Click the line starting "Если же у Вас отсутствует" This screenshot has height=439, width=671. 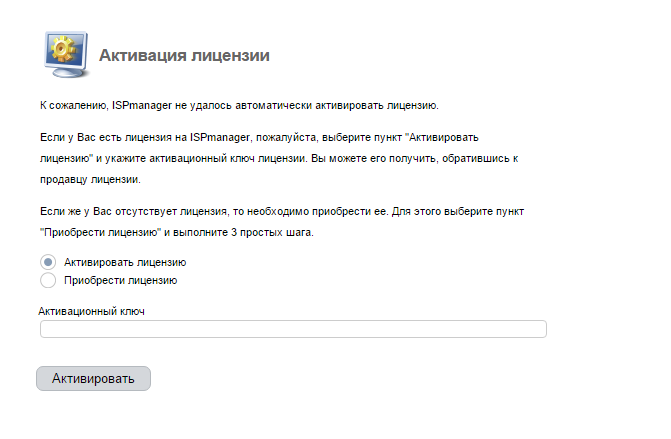(x=281, y=213)
